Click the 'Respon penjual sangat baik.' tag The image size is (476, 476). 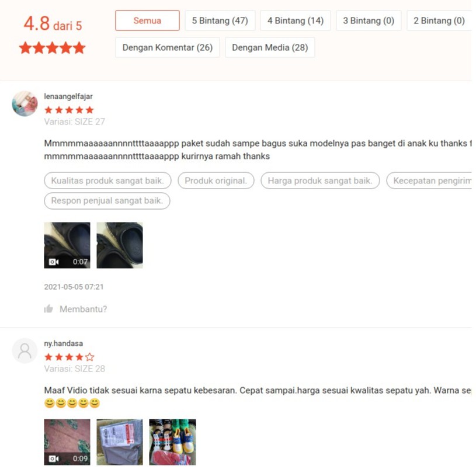click(x=107, y=201)
